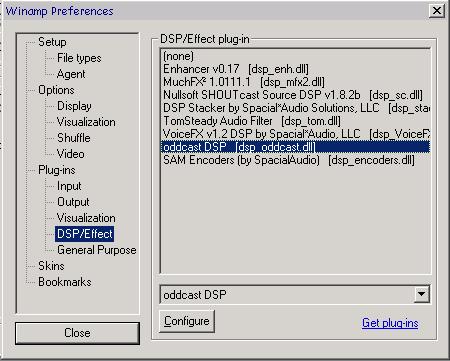Select (none) in plug-in list

295,56
